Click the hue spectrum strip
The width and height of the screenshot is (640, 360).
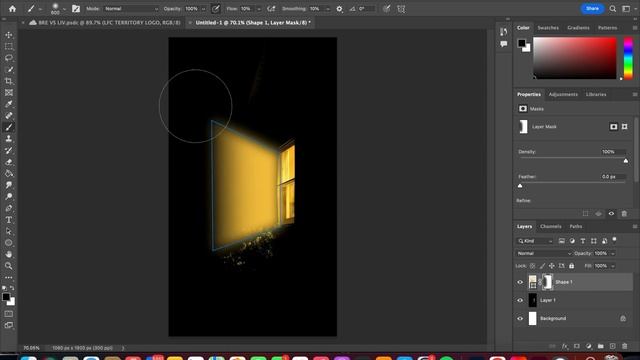coord(628,58)
